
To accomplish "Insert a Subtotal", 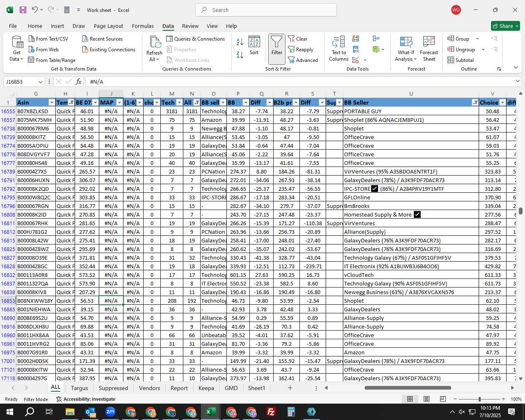I will coord(461,60).
